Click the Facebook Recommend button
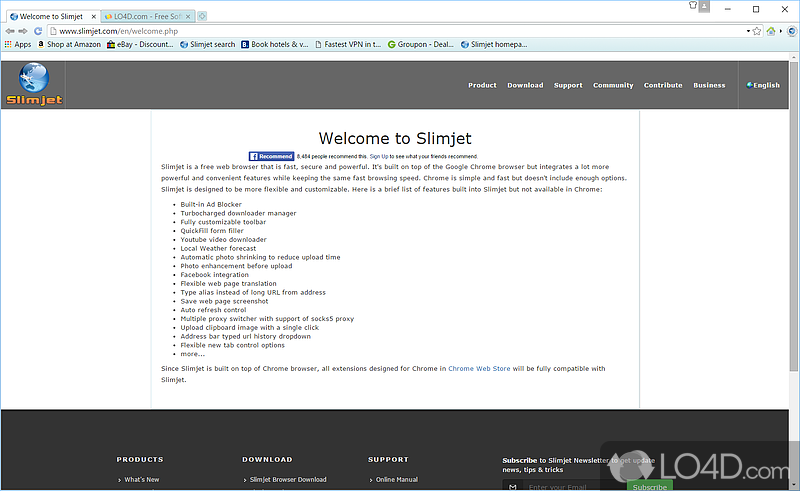800x491 pixels. point(271,156)
